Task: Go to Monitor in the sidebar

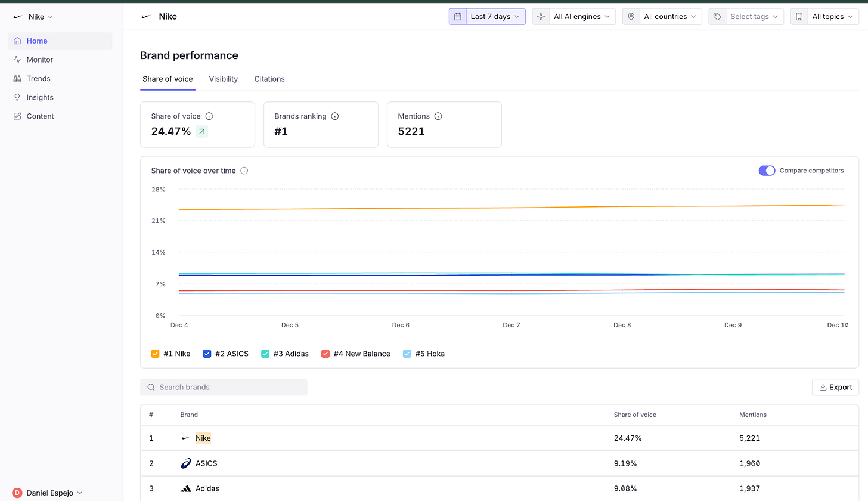Action: pos(60,60)
